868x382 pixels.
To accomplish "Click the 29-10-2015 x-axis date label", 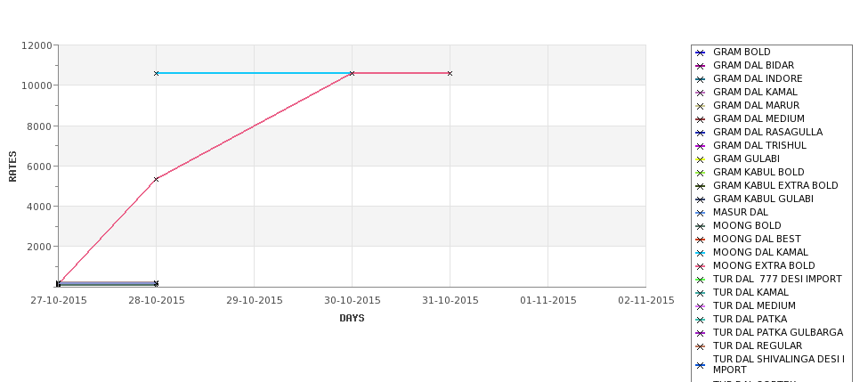I will (x=254, y=301).
